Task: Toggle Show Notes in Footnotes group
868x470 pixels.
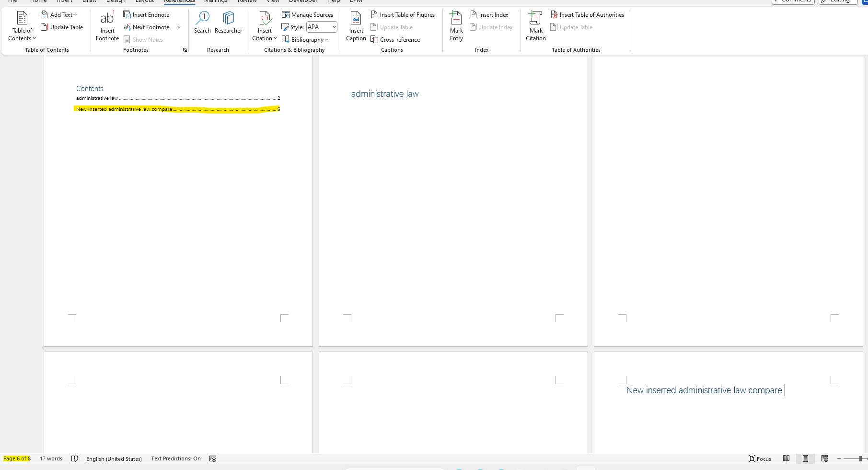Action: (143, 39)
